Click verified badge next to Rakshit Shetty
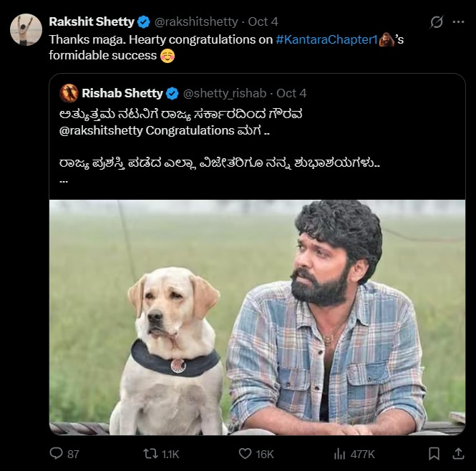Screen dimensions: 476x471 pos(144,22)
